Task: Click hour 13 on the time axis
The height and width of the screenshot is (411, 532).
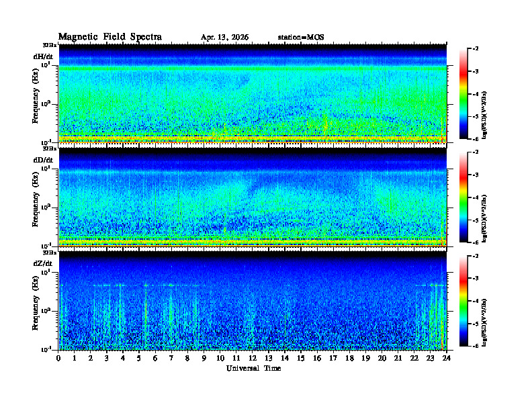Action: point(269,358)
